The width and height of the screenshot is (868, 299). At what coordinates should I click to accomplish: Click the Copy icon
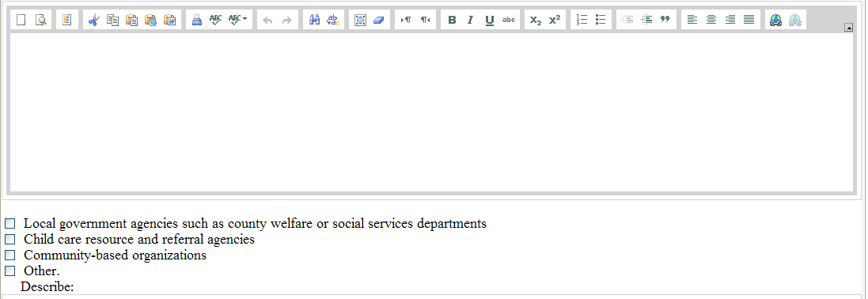[113, 20]
